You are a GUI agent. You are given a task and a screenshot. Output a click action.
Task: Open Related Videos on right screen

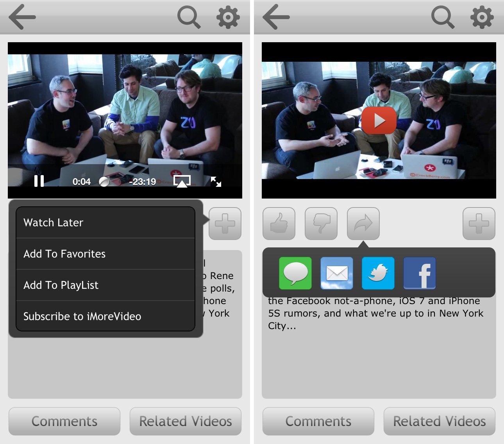pos(440,421)
